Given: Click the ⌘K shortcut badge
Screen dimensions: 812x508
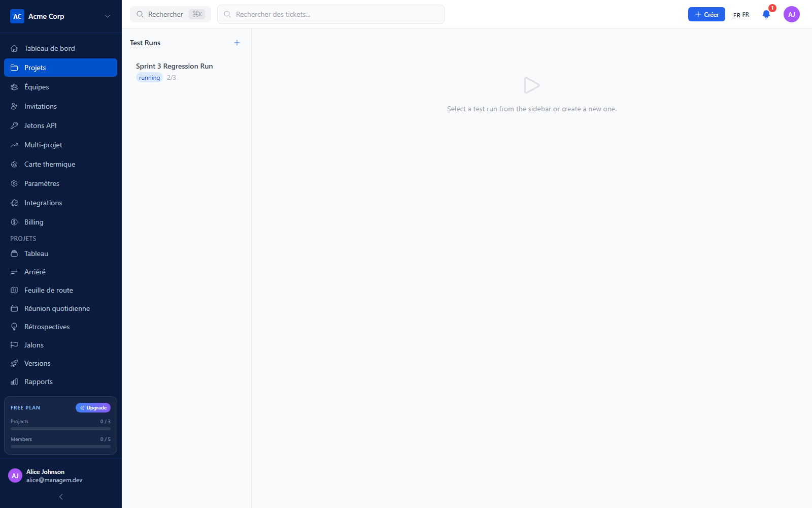Looking at the screenshot, I should coord(197,14).
